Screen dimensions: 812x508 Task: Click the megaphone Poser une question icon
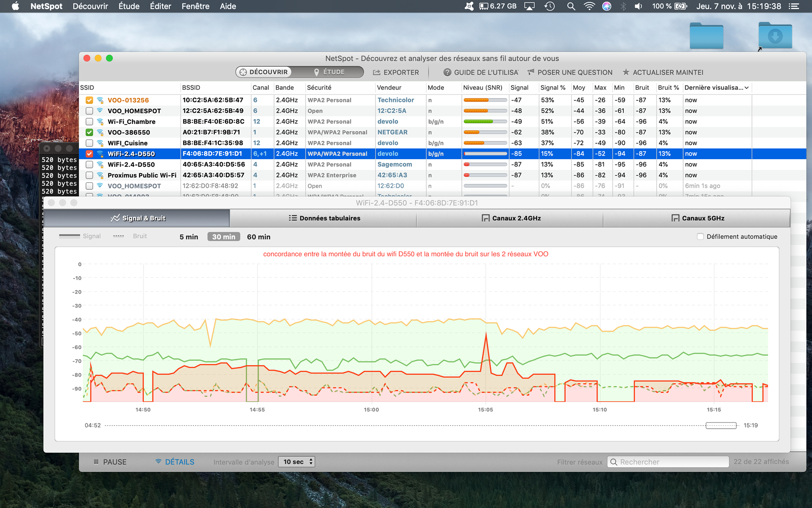pyautogui.click(x=531, y=72)
